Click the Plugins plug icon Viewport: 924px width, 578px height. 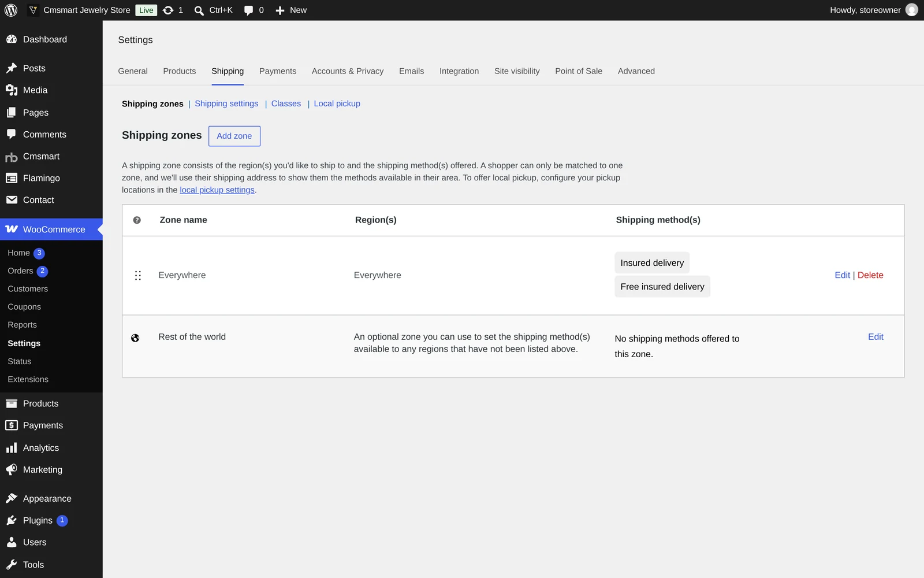point(12,521)
